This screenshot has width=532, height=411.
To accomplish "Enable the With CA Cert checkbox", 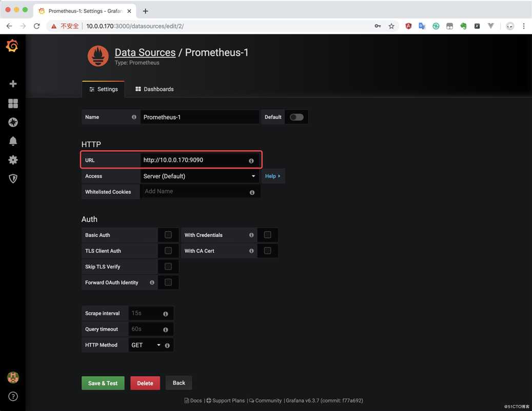I will click(x=267, y=251).
